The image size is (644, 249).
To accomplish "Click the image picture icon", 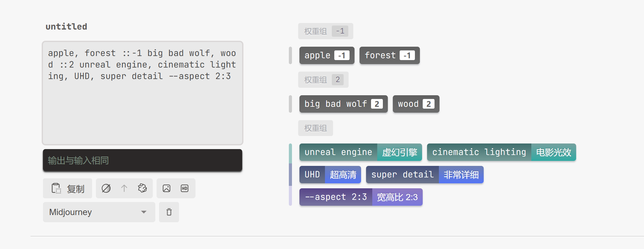I will click(167, 188).
